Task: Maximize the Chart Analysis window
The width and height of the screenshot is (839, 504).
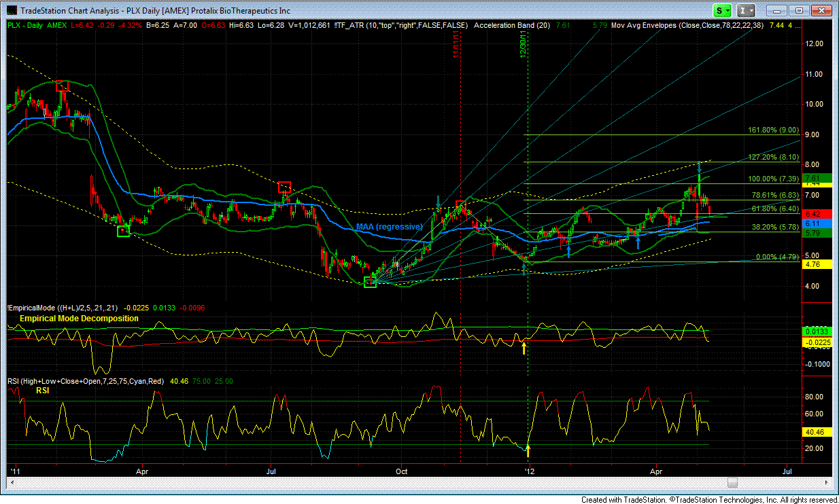Action: pyautogui.click(x=799, y=10)
